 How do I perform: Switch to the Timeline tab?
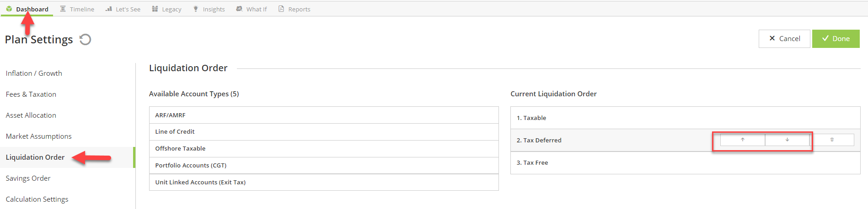pos(77,9)
